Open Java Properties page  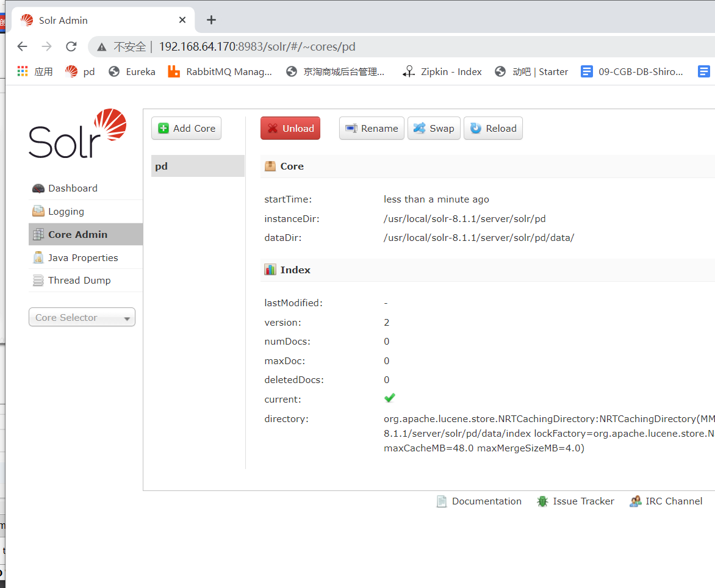(83, 257)
